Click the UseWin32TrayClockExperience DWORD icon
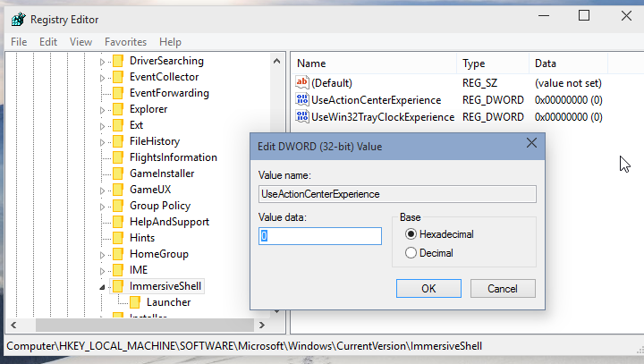The height and width of the screenshot is (364, 644). 302,116
